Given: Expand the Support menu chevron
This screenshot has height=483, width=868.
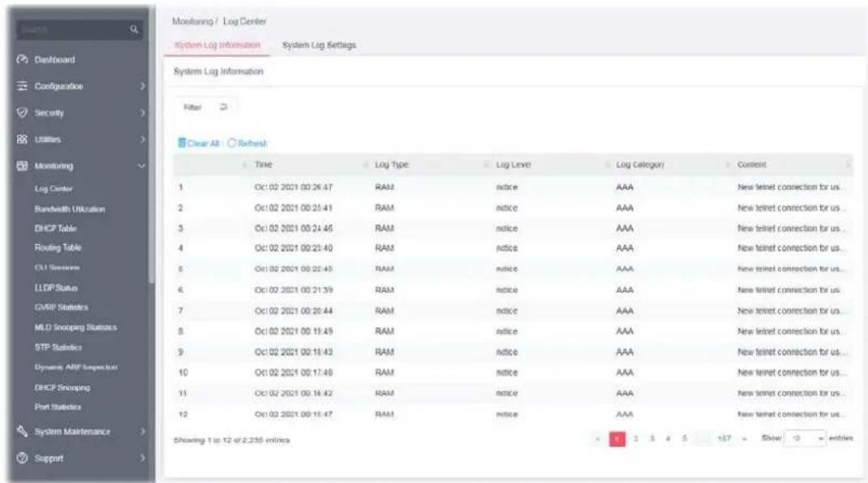Looking at the screenshot, I should pyautogui.click(x=142, y=458).
